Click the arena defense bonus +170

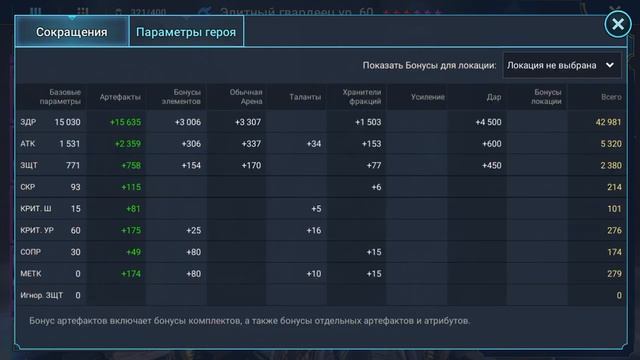click(251, 165)
